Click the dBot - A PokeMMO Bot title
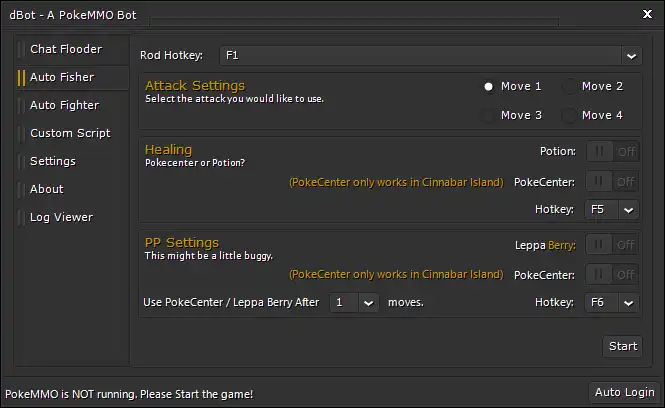The width and height of the screenshot is (665, 408). [73, 15]
